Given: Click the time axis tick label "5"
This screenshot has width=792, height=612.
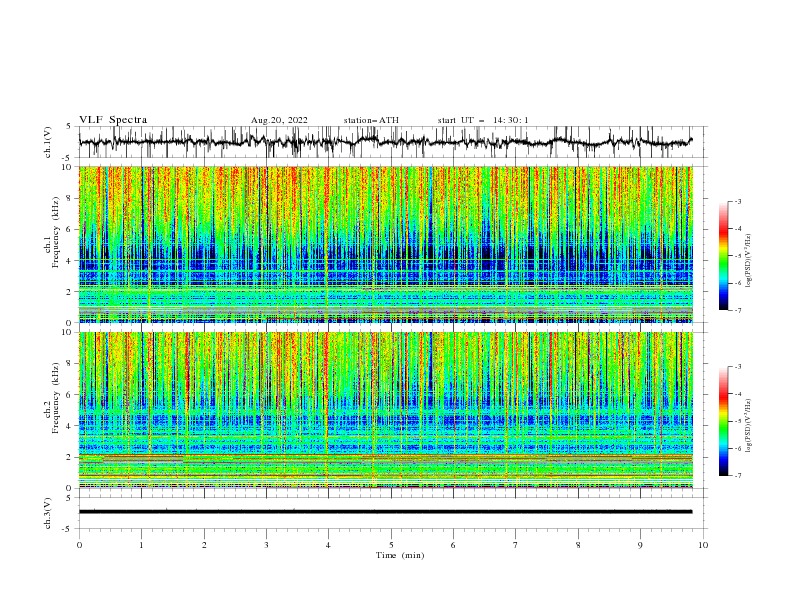Looking at the screenshot, I should tap(391, 545).
